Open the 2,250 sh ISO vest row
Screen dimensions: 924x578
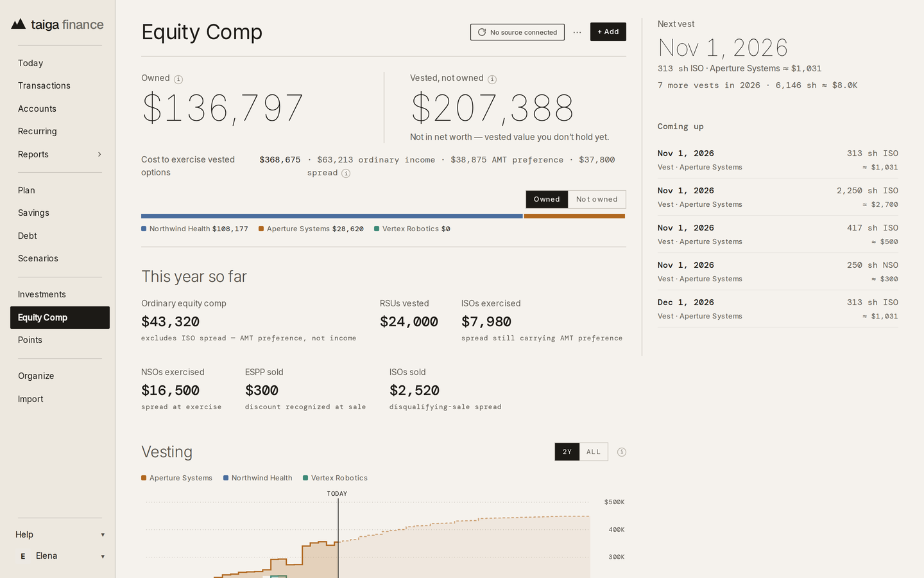(778, 197)
